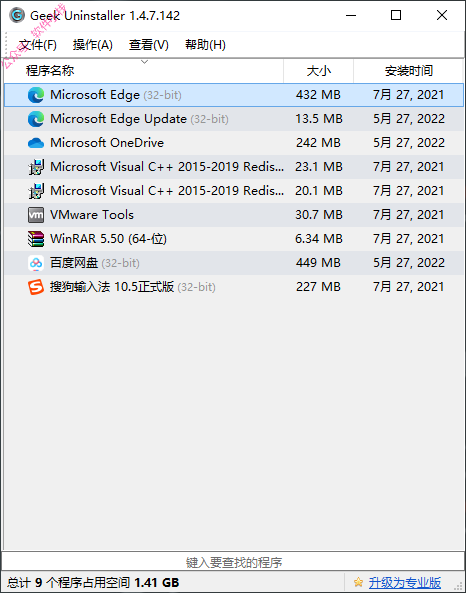This screenshot has height=593, width=466.
Task: Open the 查看(V) menu
Action: [149, 45]
